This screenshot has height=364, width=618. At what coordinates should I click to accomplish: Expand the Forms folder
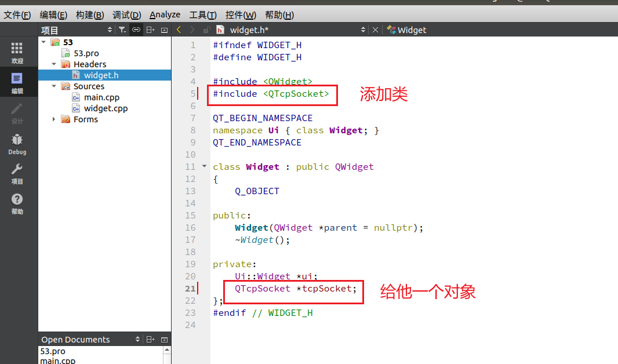coord(54,119)
